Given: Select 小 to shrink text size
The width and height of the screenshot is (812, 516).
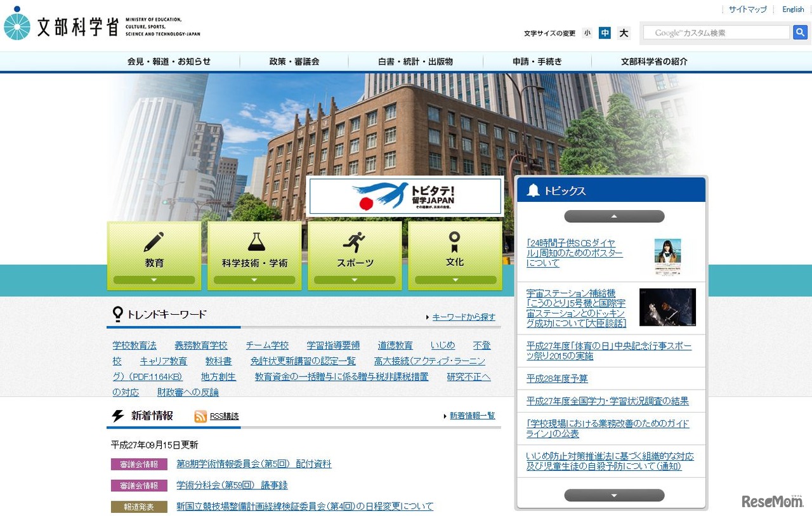Looking at the screenshot, I should [x=587, y=32].
